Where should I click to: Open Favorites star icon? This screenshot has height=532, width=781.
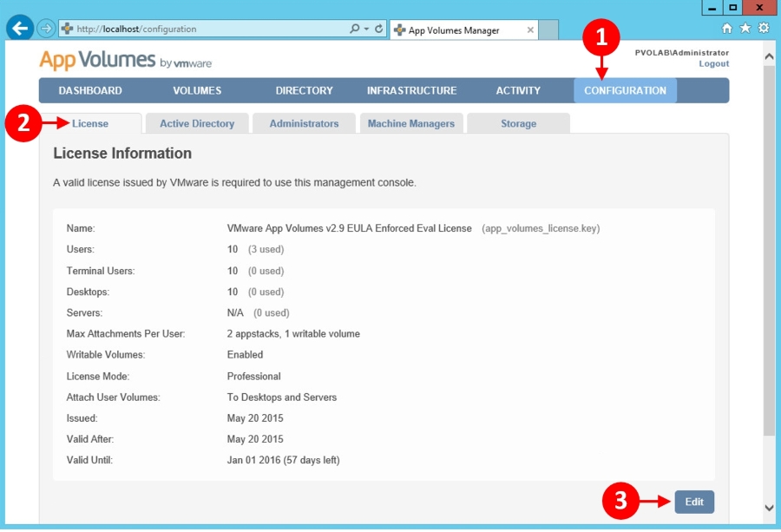pyautogui.click(x=745, y=28)
